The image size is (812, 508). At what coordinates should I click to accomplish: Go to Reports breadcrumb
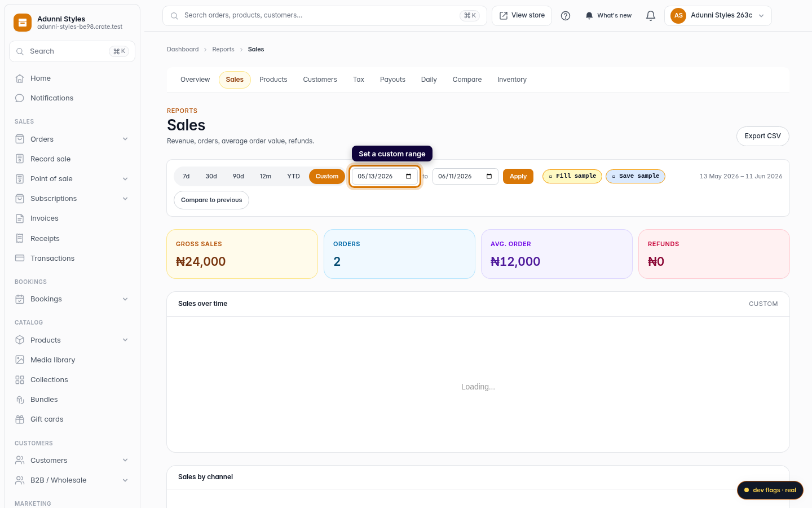point(223,50)
